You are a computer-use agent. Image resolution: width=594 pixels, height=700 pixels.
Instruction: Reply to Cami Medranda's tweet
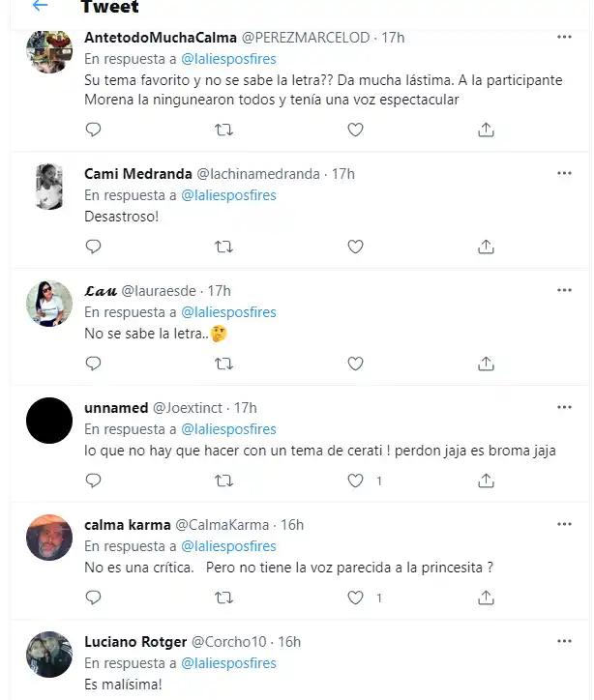tap(93, 247)
